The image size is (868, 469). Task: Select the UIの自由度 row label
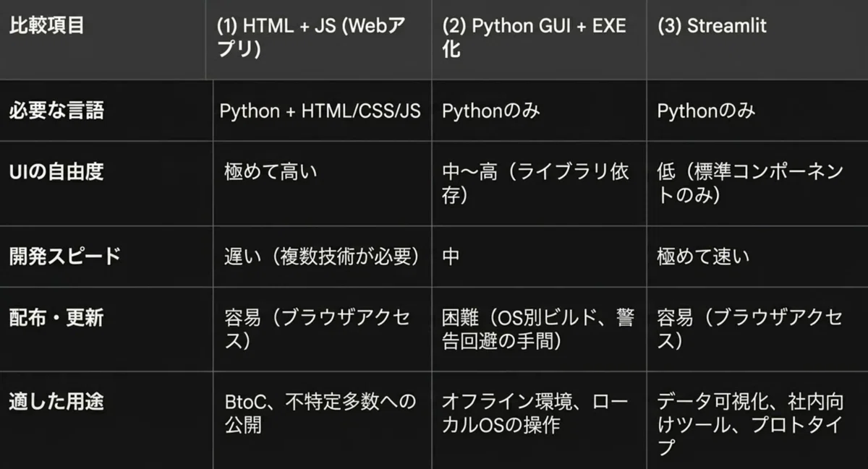pyautogui.click(x=56, y=172)
